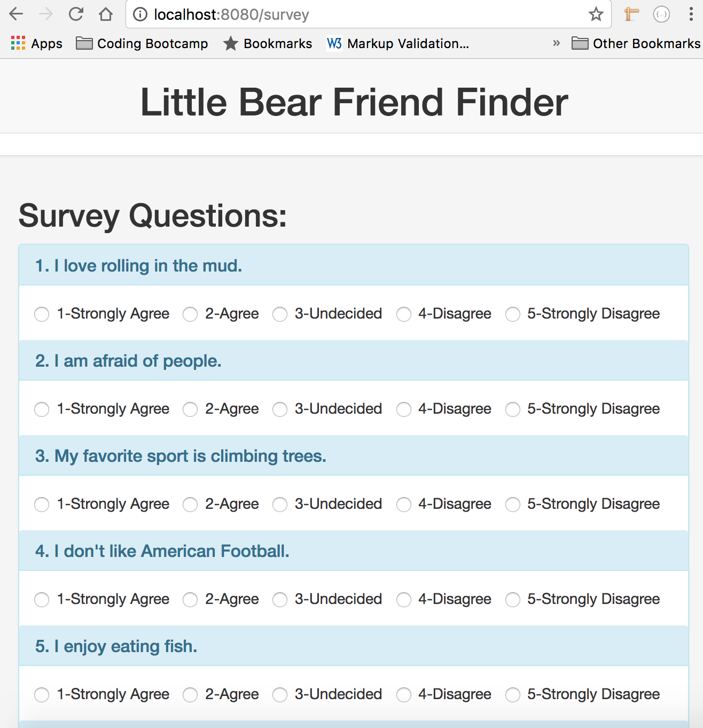This screenshot has height=728, width=703.
Task: Click the ruler extension icon
Action: coord(631,14)
